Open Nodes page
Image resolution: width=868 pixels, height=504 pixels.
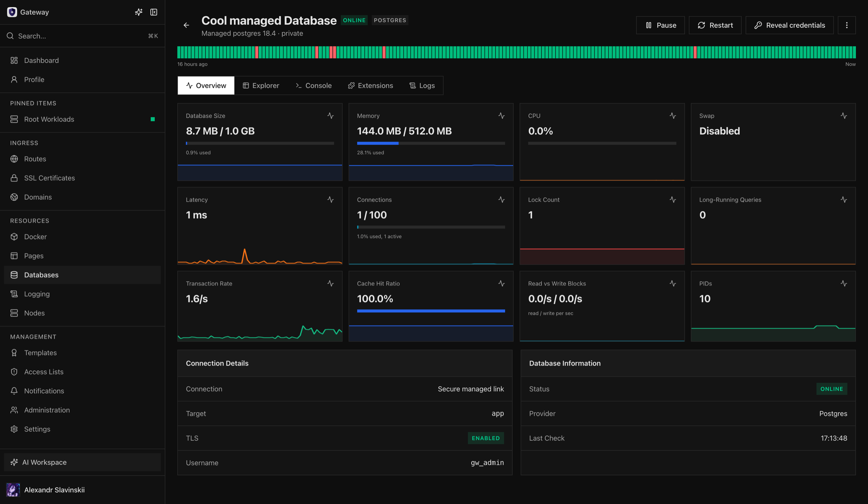coord(82,313)
